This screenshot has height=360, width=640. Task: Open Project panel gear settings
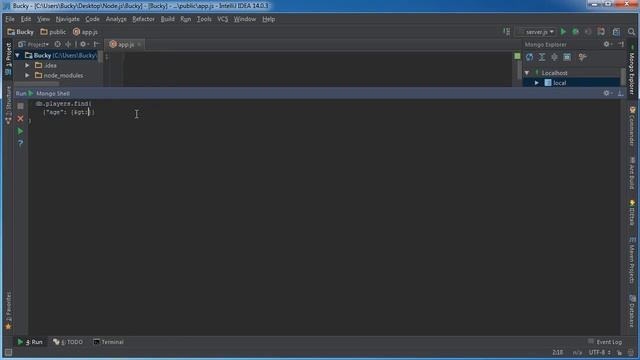[84, 44]
